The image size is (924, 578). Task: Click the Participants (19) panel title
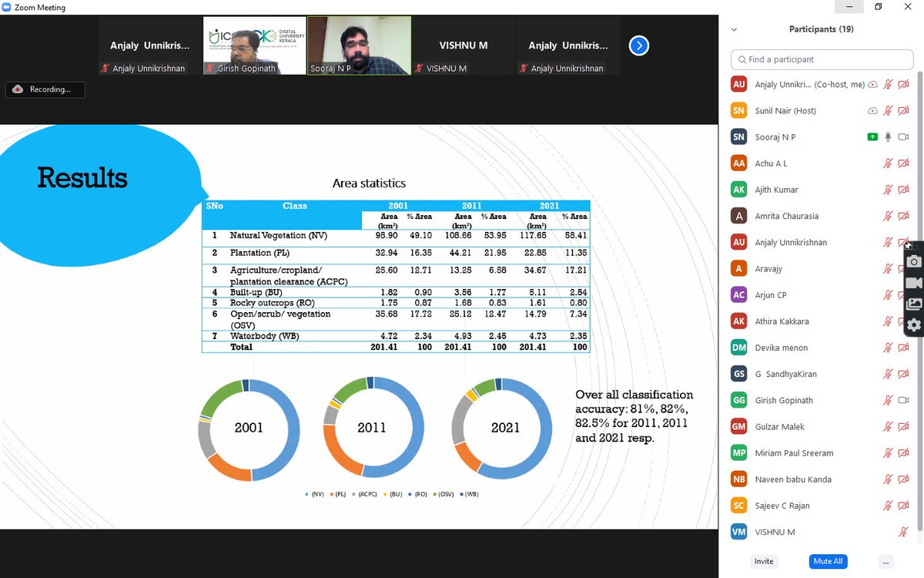[x=822, y=29]
